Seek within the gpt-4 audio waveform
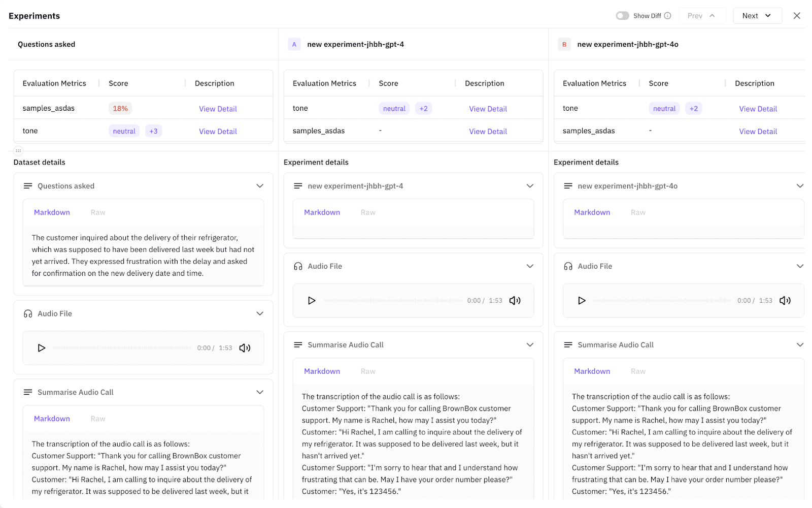Screen dimensions: 812x508 392,301
